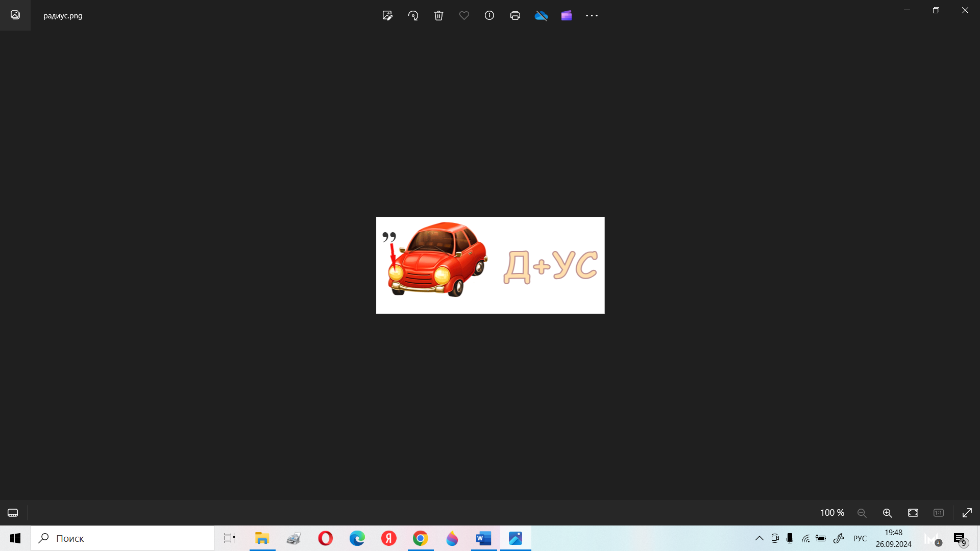Open notification center
This screenshot has width=980, height=551.
tap(960, 539)
